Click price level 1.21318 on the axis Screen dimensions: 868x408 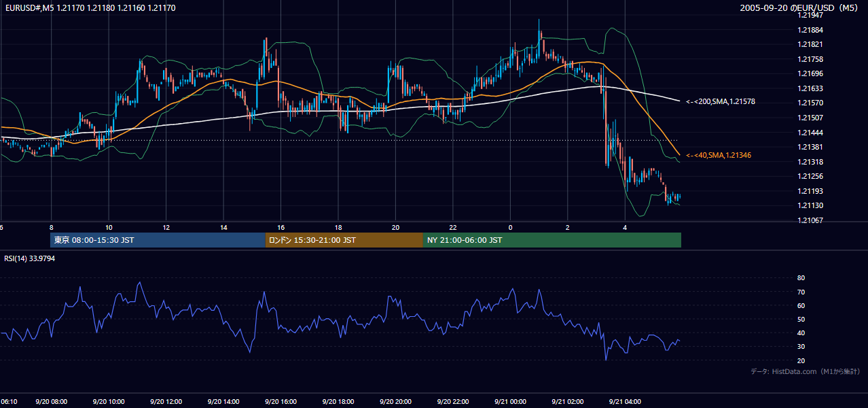[809, 162]
